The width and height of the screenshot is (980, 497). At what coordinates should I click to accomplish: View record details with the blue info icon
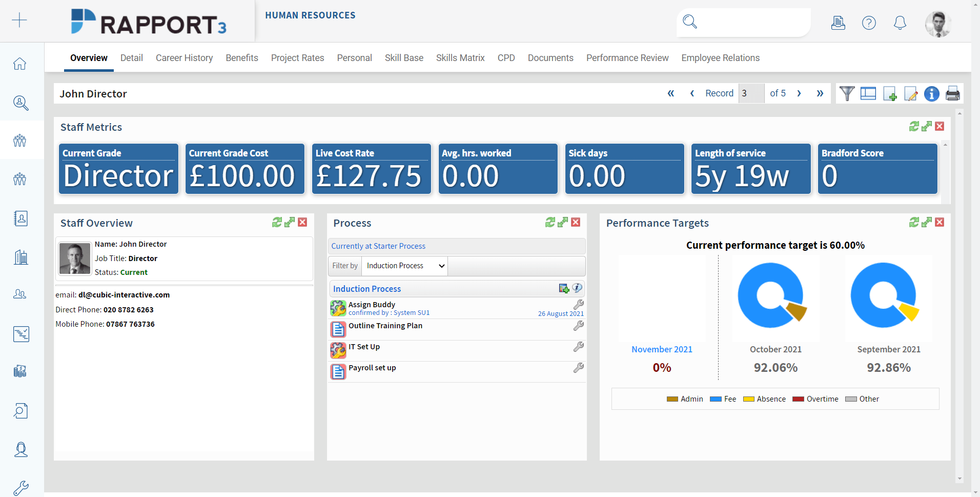coord(932,94)
